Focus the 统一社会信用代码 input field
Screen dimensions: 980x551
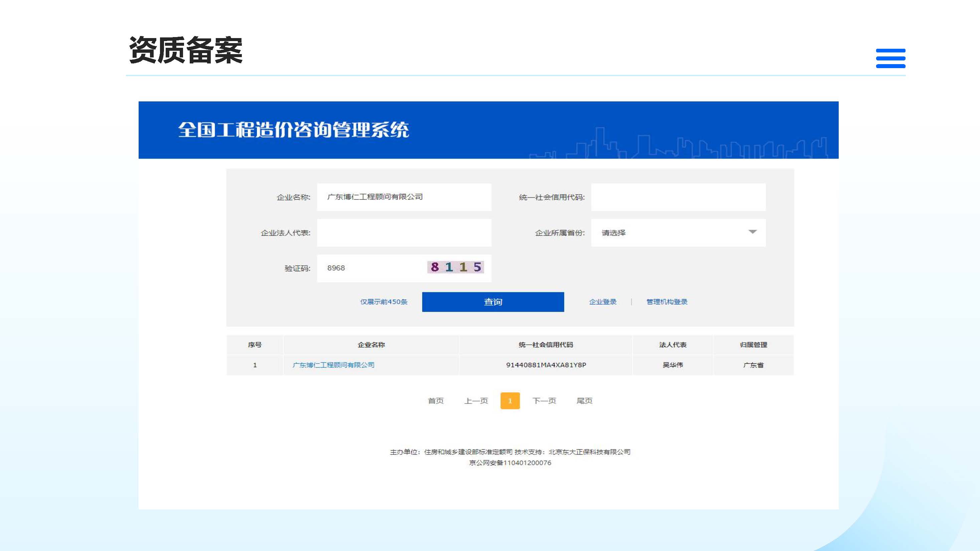tap(678, 197)
